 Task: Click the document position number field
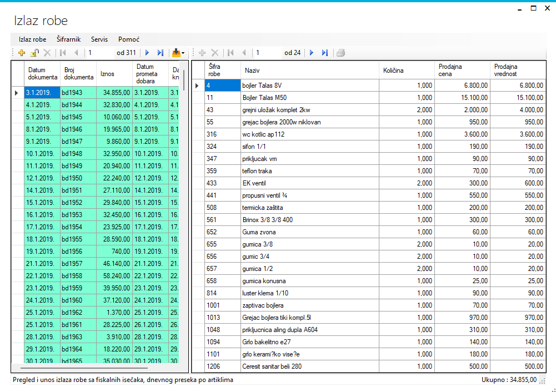tap(100, 53)
